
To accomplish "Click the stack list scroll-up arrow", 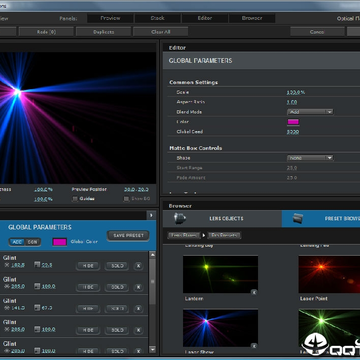I will [x=152, y=255].
